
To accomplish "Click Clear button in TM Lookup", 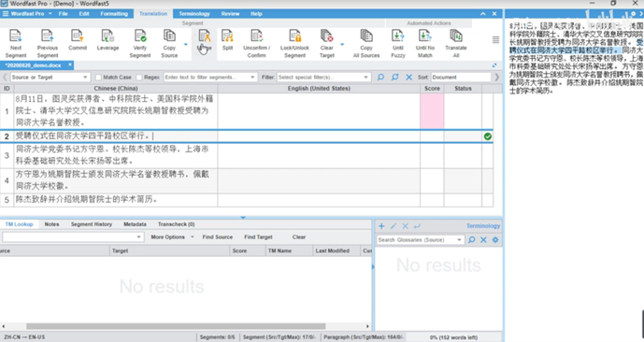I will coord(298,237).
